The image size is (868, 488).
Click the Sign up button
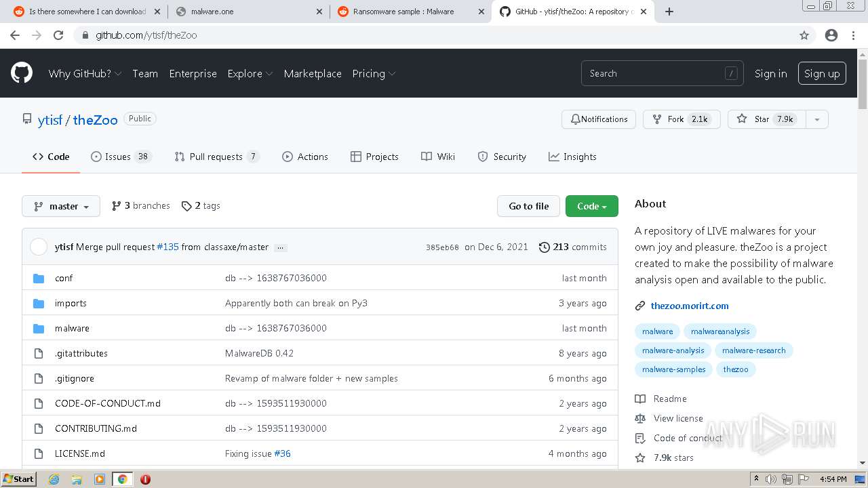coord(822,73)
